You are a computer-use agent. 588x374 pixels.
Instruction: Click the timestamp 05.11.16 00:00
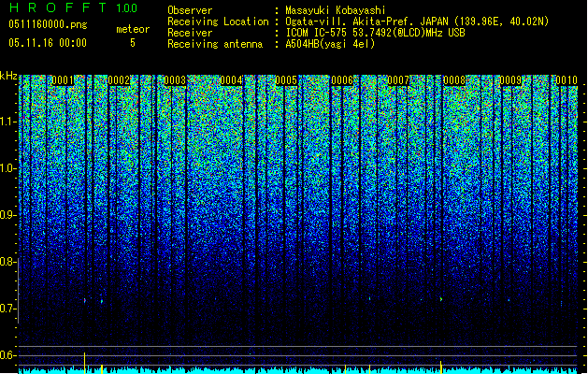pos(48,43)
